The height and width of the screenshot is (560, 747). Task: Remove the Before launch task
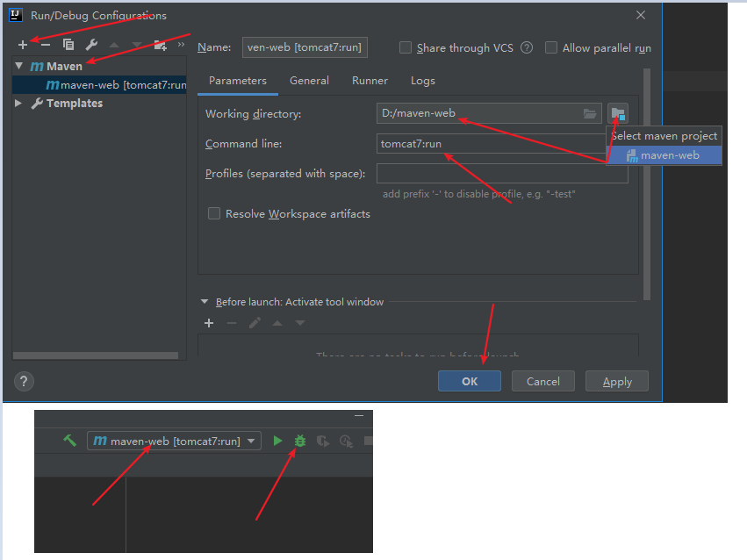[232, 323]
